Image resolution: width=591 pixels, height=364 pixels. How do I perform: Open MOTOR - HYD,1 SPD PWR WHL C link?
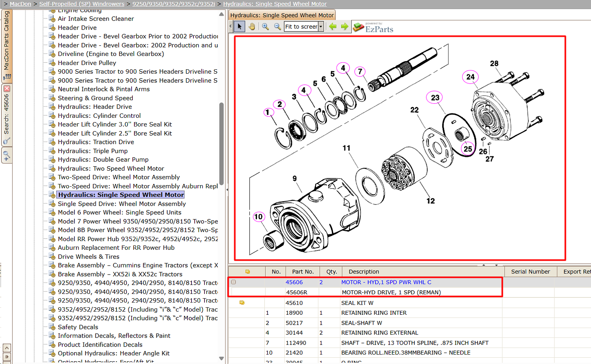pyautogui.click(x=386, y=282)
